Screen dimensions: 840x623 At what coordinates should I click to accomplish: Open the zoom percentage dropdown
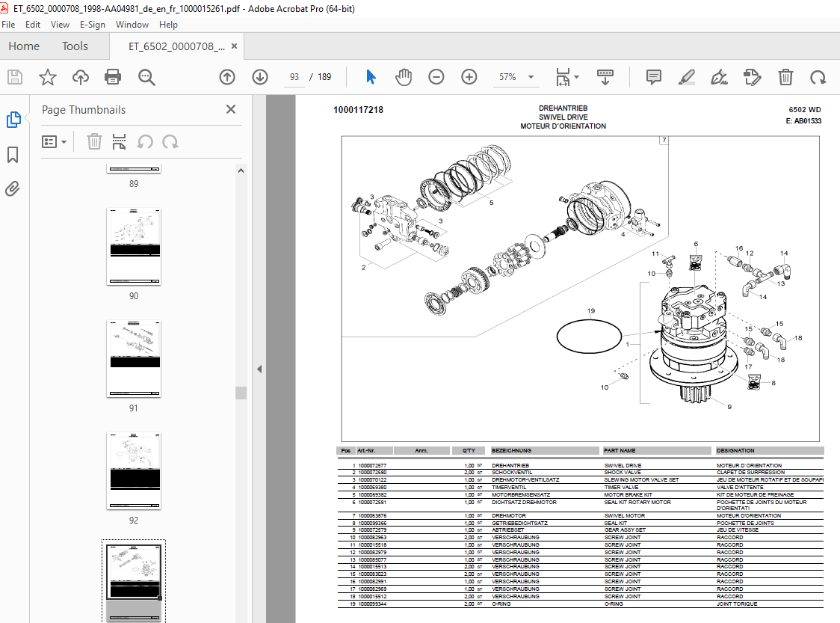pyautogui.click(x=531, y=76)
